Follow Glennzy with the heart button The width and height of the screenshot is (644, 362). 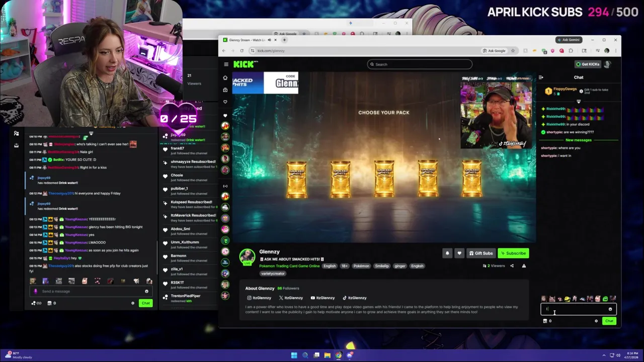click(x=459, y=253)
